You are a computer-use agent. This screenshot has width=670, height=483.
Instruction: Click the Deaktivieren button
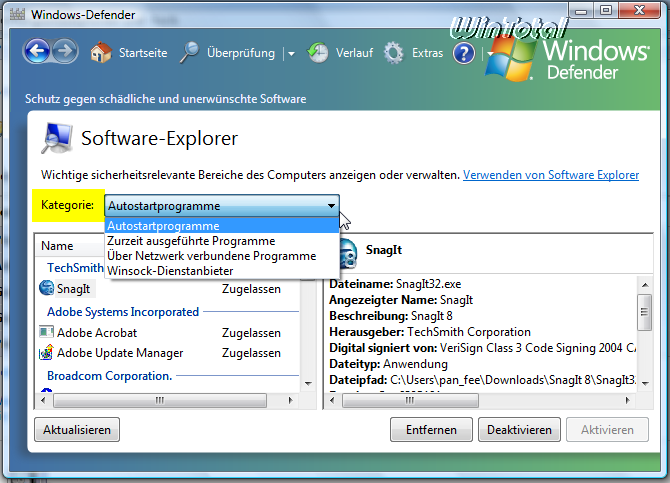(519, 430)
